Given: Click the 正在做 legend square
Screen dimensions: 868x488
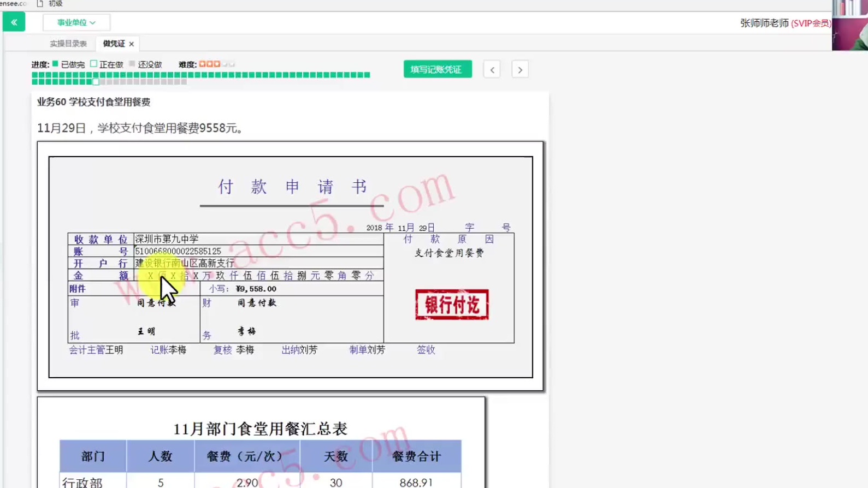Looking at the screenshot, I should point(93,64).
